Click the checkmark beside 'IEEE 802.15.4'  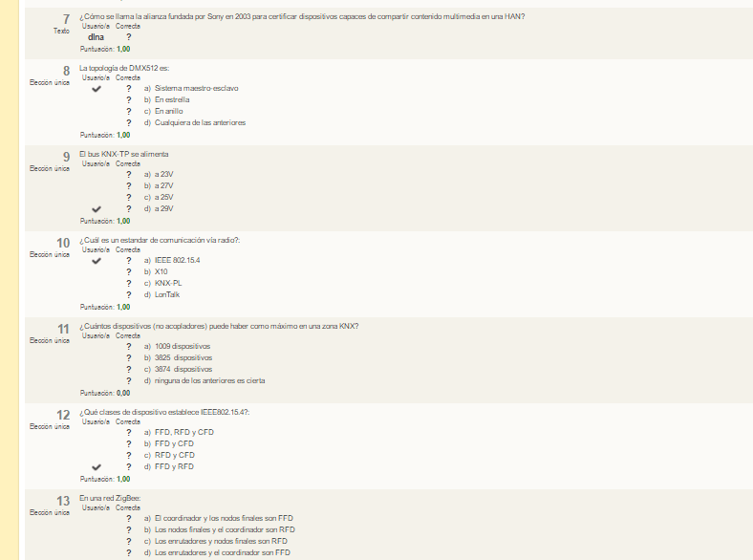(97, 261)
